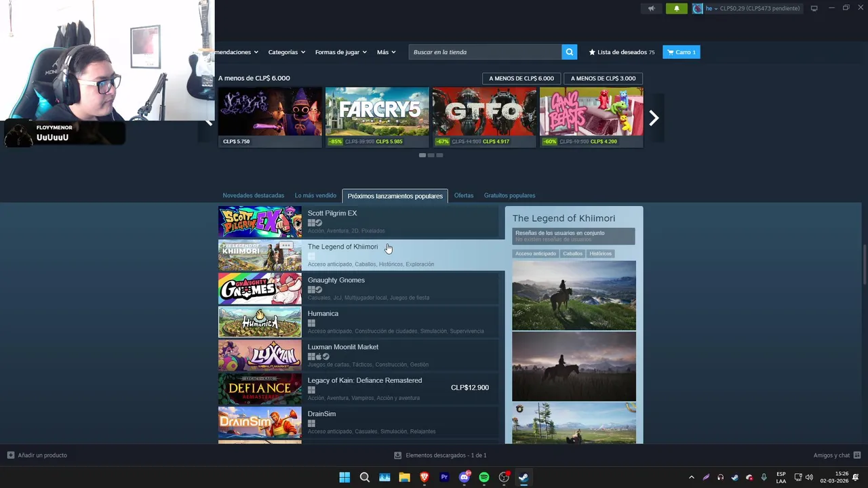Click the Añadir un producto plus icon
The height and width of the screenshot is (488, 868).
tap(10, 455)
